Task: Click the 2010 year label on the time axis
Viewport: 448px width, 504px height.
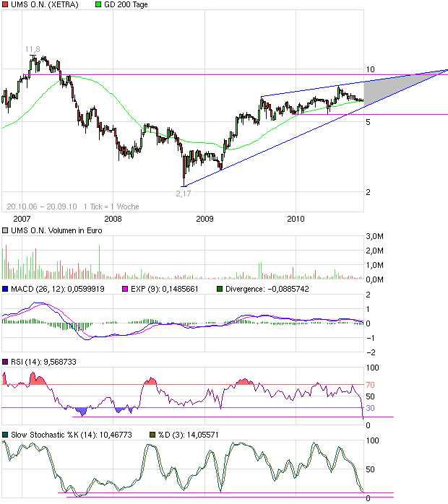Action: pyautogui.click(x=296, y=217)
